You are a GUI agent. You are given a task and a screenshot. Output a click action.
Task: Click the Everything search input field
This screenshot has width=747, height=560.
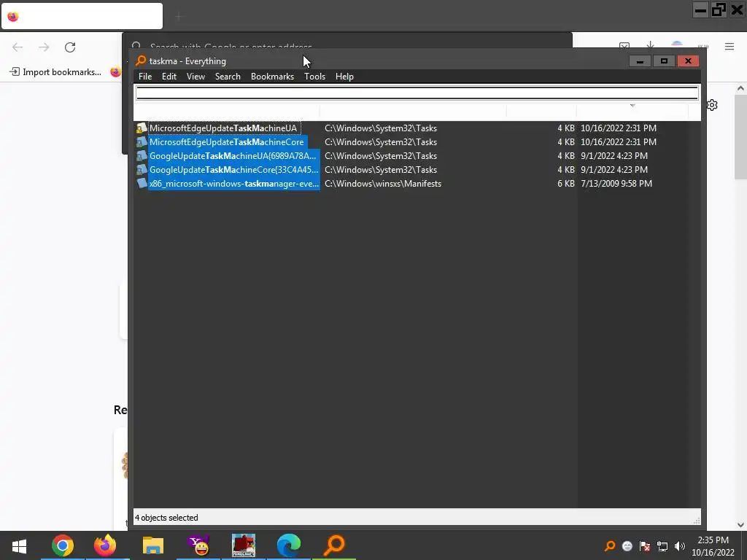pyautogui.click(x=417, y=93)
